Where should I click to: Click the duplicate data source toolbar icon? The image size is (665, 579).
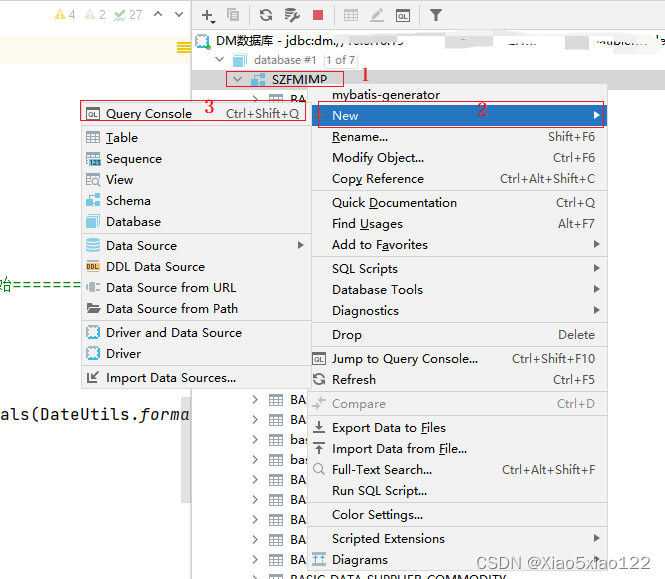pyautogui.click(x=233, y=15)
